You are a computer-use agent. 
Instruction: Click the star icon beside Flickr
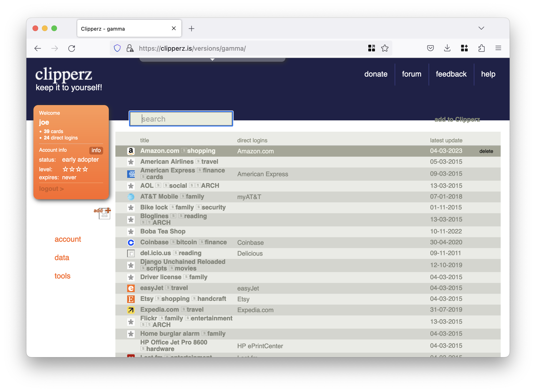[x=131, y=322]
